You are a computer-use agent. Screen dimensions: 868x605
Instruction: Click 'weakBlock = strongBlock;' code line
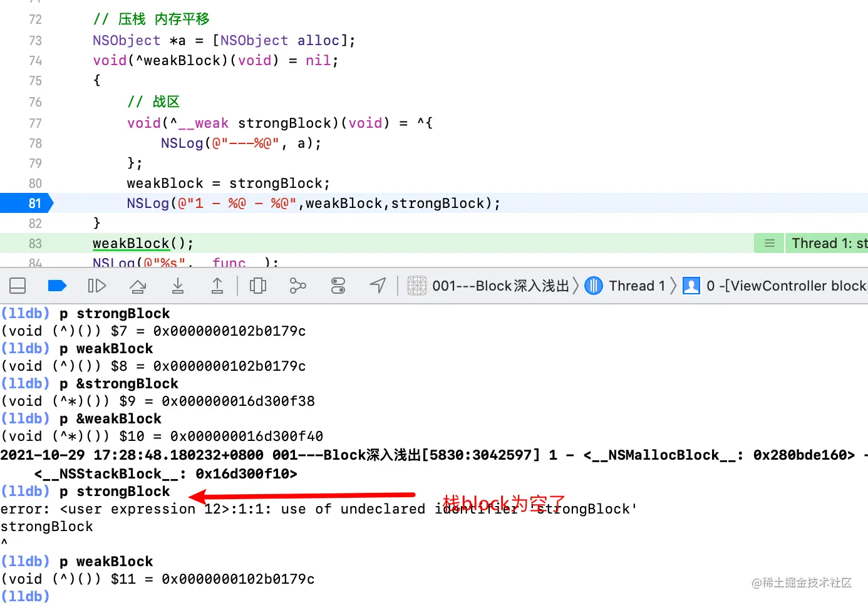(229, 184)
